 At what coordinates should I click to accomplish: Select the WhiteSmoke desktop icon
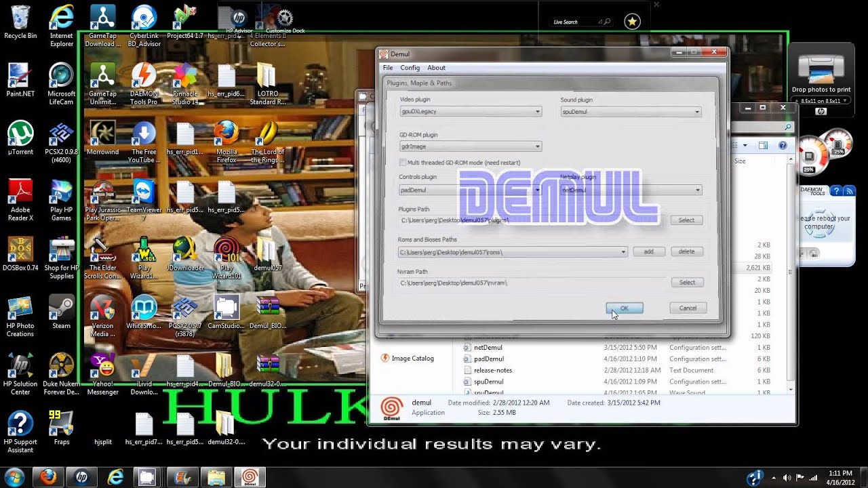coord(144,312)
